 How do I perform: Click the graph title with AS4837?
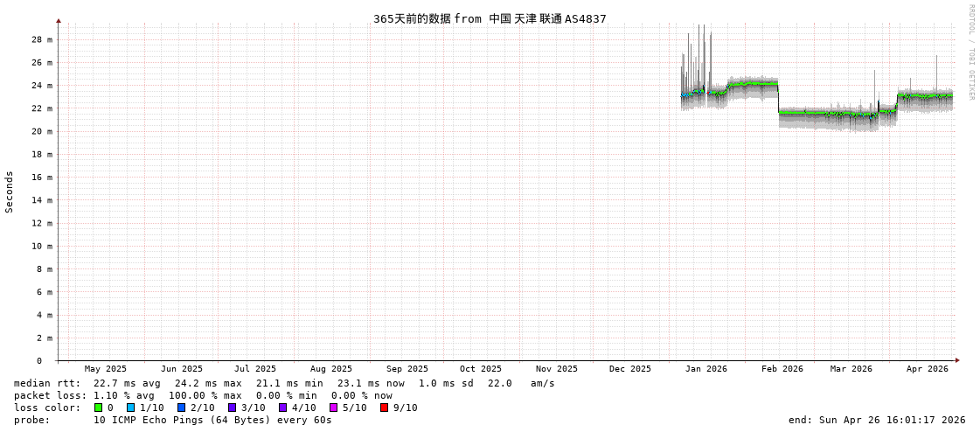click(x=490, y=18)
